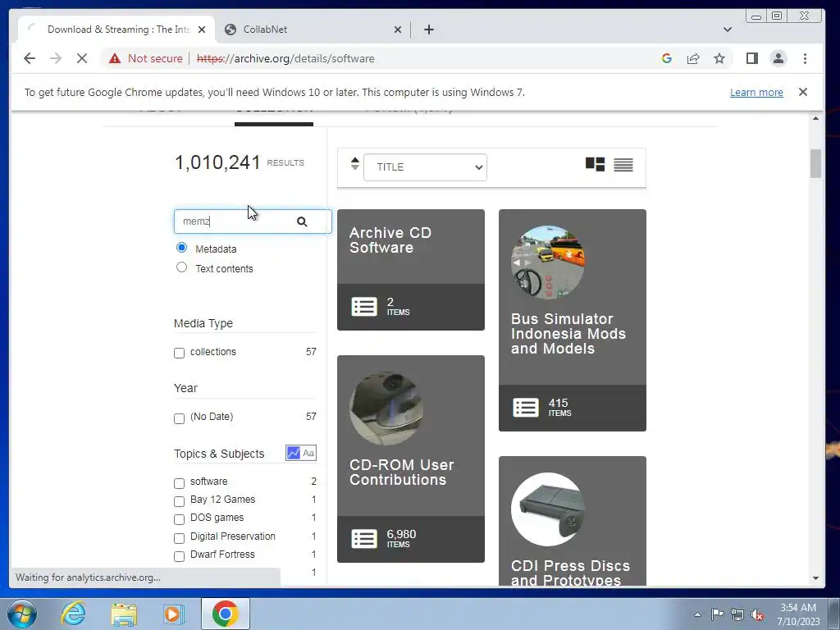Dismiss the Chrome update notification bar

point(802,92)
